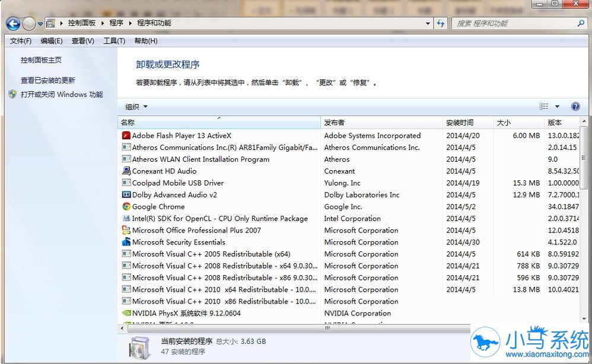The width and height of the screenshot is (592, 364).
Task: Click the back navigation arrow
Action: 13,24
